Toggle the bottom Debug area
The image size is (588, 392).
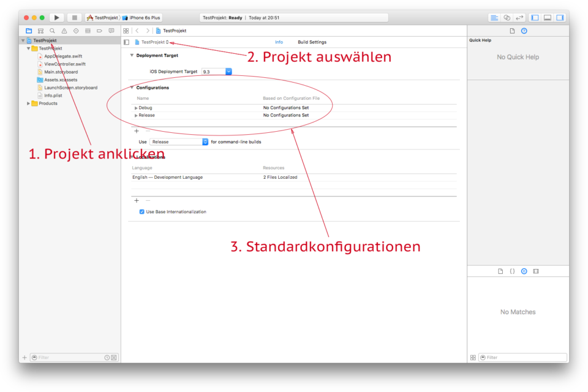tap(548, 18)
